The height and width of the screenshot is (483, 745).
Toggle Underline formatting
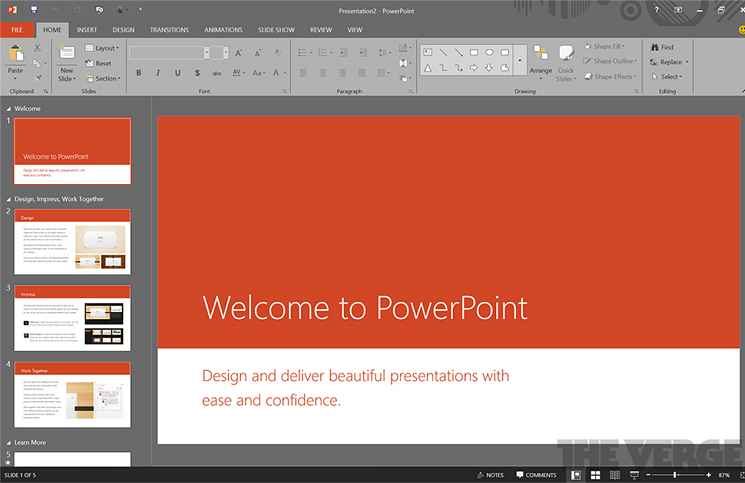177,73
